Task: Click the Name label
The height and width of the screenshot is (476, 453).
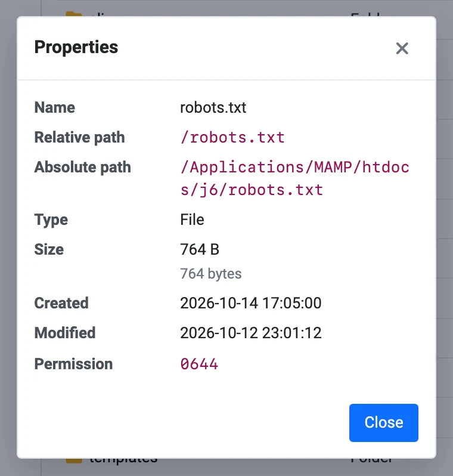Action: 55,107
